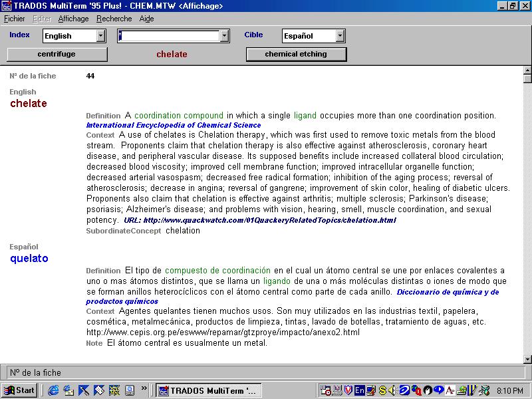Expand the quick launch overflow chevron
The width and height of the screenshot is (532, 399).
pyautogui.click(x=144, y=388)
